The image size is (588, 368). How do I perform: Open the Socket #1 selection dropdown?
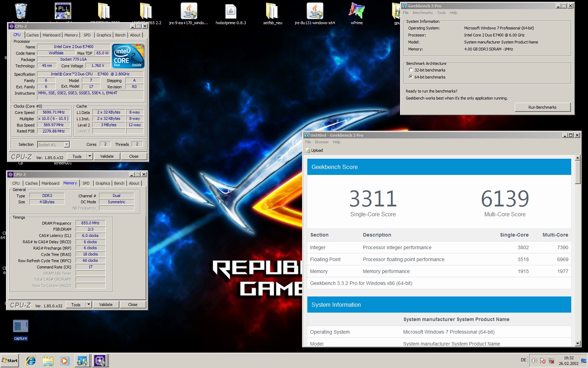(67, 144)
